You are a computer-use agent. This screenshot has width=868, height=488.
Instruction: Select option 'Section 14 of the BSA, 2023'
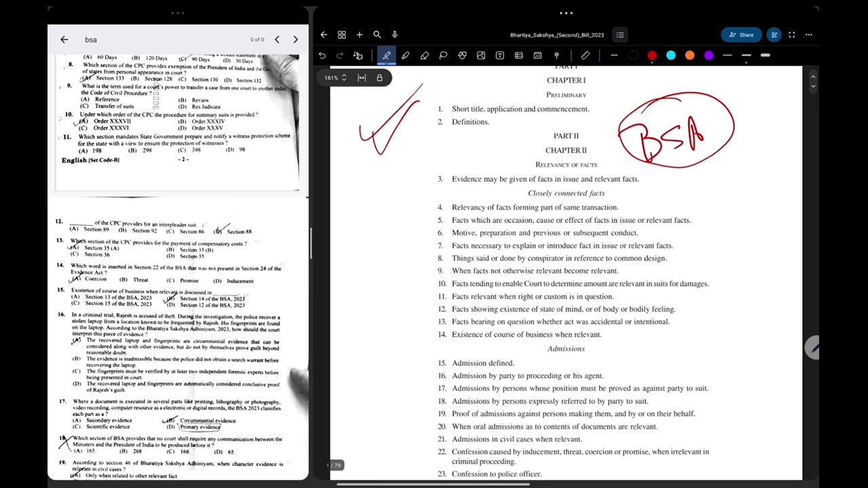212,299
